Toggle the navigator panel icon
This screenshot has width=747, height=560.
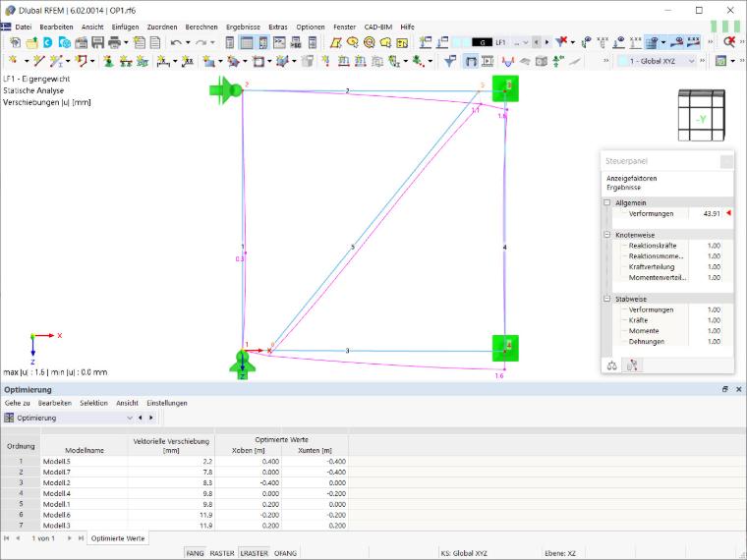230,43
